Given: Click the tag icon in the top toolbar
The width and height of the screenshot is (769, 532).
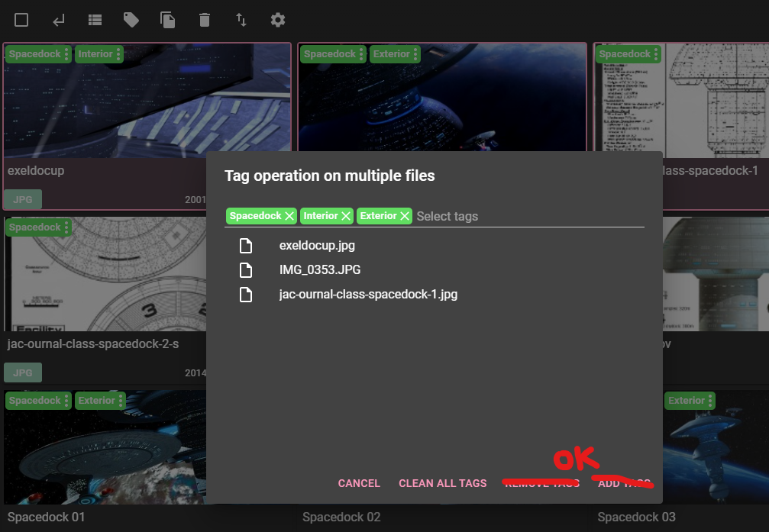Looking at the screenshot, I should coord(131,20).
